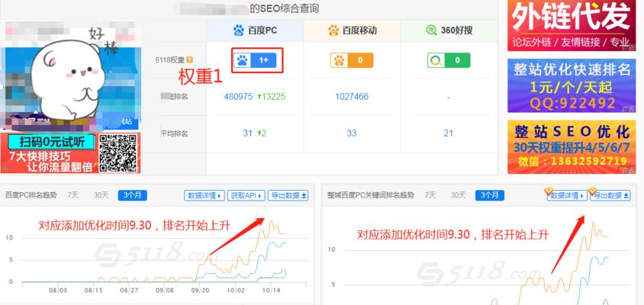Click 导出数据 for 整域百度PC关键词排名趋势
644x305 pixels.
click(x=610, y=196)
